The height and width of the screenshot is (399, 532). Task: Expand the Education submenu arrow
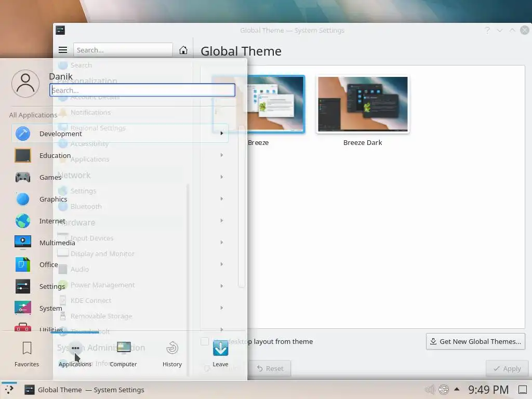point(221,155)
